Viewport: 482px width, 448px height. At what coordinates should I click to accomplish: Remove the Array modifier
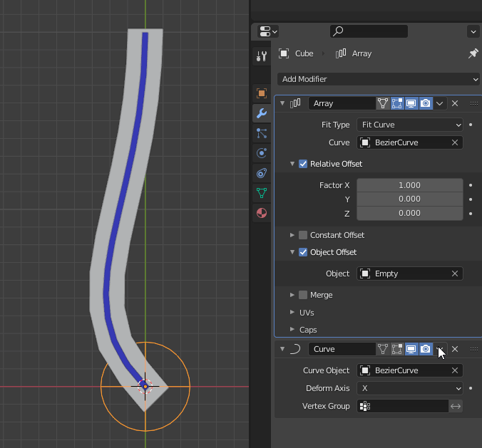pos(455,103)
